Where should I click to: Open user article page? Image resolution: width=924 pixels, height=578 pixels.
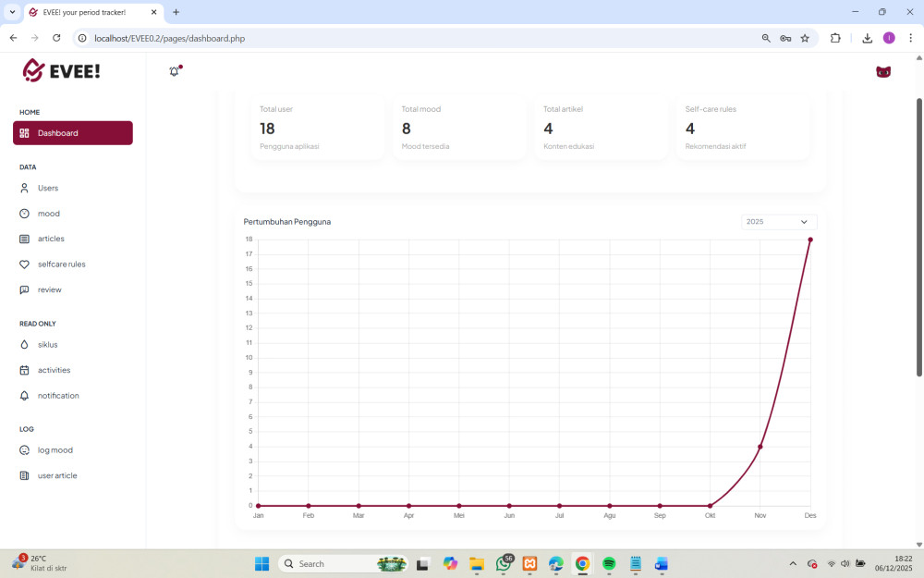[x=56, y=475]
